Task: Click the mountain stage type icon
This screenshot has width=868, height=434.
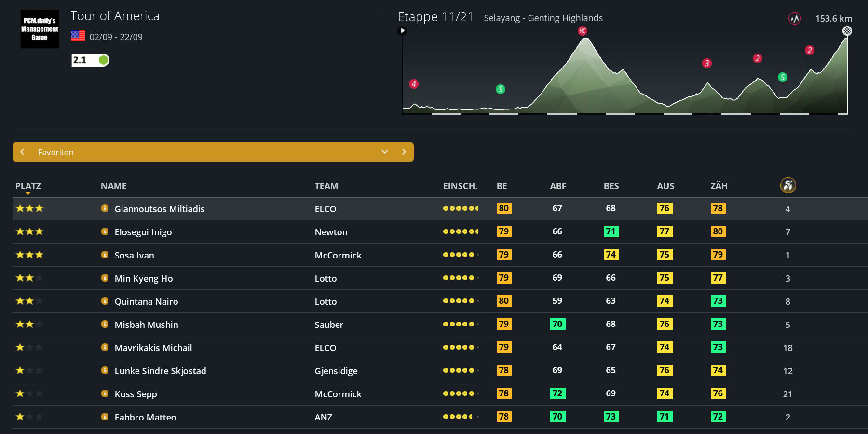Action: tap(794, 18)
